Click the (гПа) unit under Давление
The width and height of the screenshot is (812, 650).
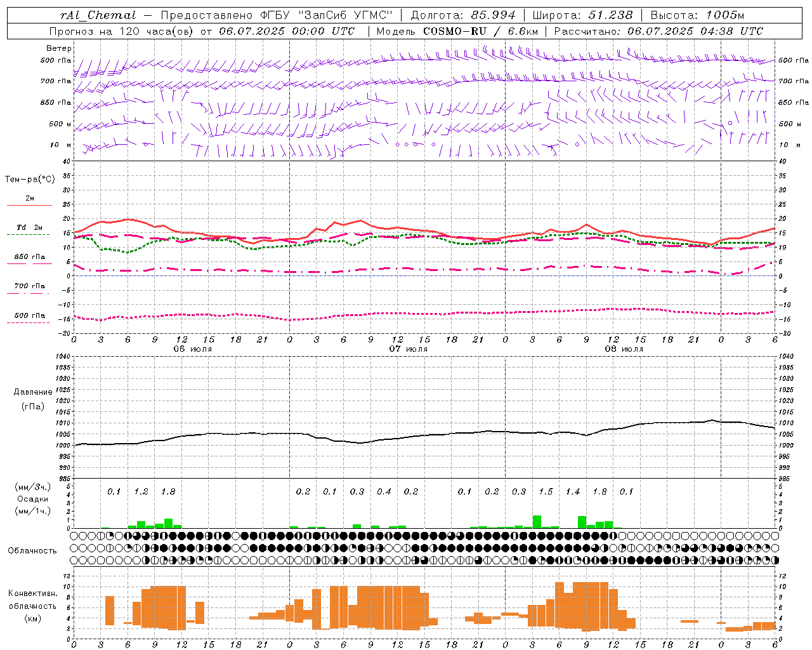point(33,407)
